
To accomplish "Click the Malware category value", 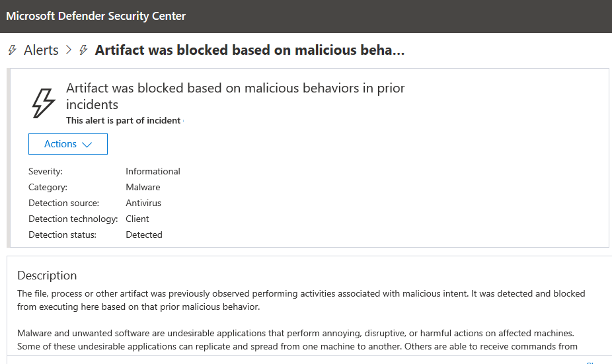I will [x=143, y=187].
